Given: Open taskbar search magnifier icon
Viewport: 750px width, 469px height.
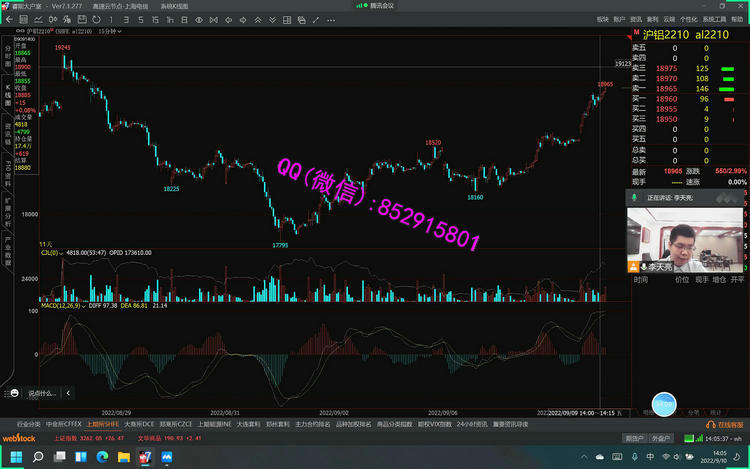Looking at the screenshot, I should tap(39, 457).
